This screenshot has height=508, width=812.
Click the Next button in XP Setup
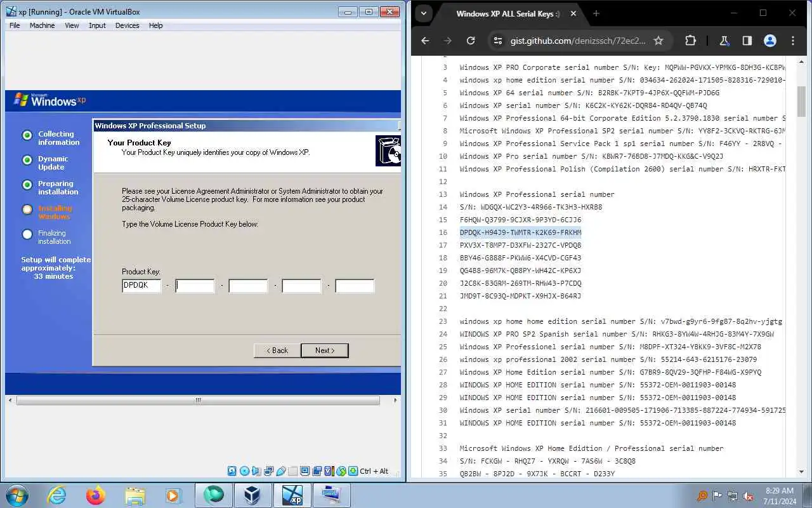click(x=324, y=351)
